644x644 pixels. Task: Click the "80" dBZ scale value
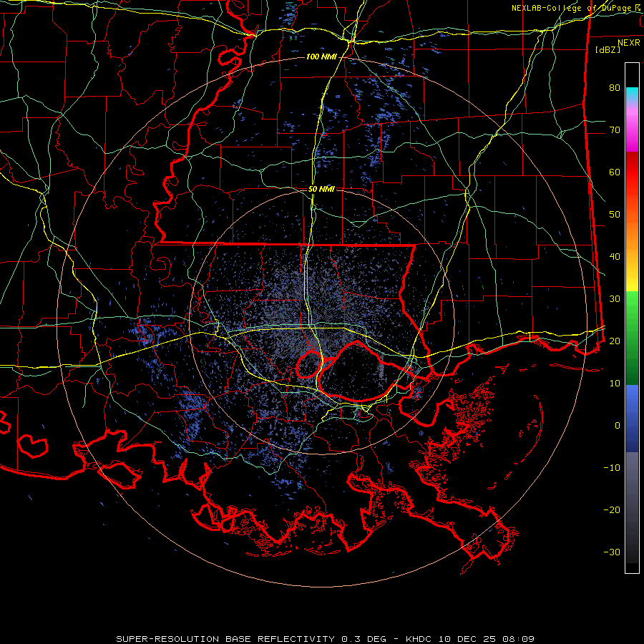pos(615,88)
